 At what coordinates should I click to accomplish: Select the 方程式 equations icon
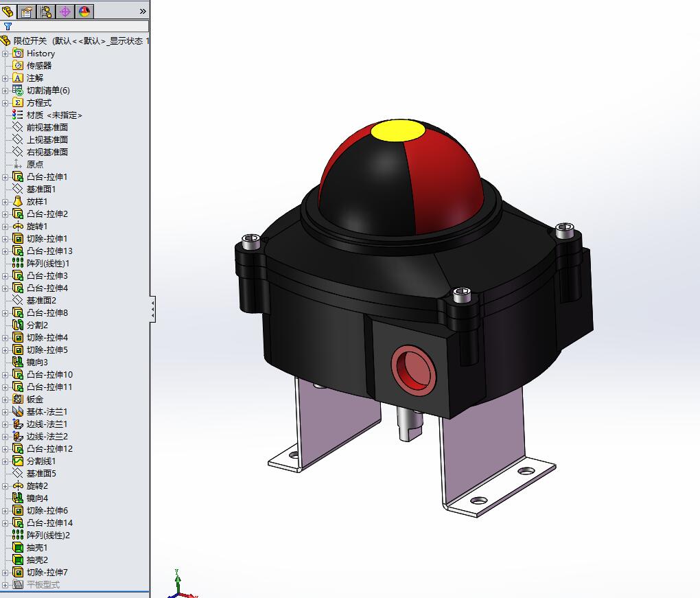[18, 103]
